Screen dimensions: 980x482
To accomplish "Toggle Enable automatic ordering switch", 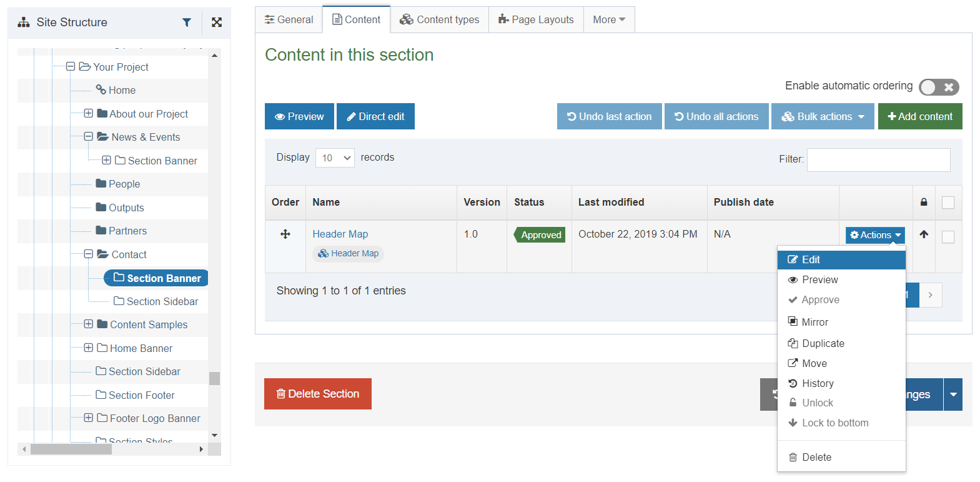I will (938, 87).
